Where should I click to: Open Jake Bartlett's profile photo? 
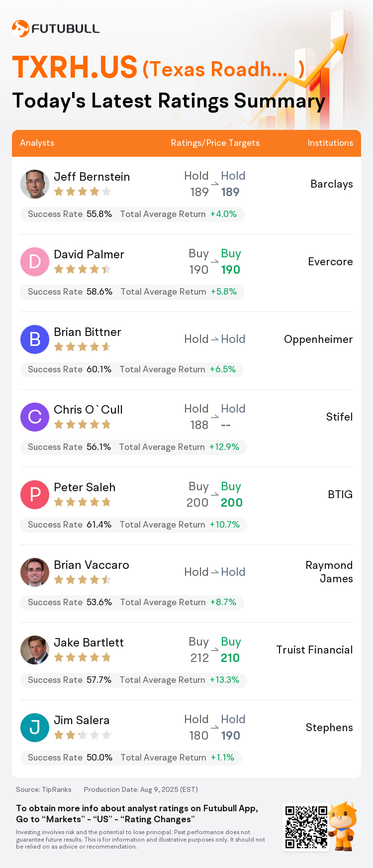(35, 650)
